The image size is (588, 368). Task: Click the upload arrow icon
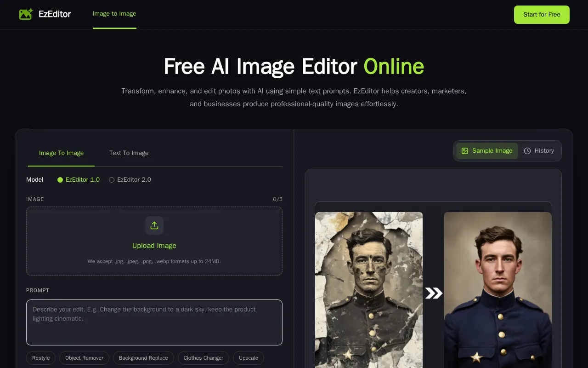coord(154,225)
